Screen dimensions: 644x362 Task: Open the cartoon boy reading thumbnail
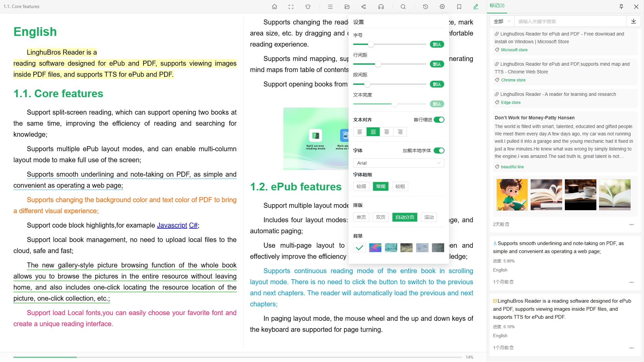[512, 195]
